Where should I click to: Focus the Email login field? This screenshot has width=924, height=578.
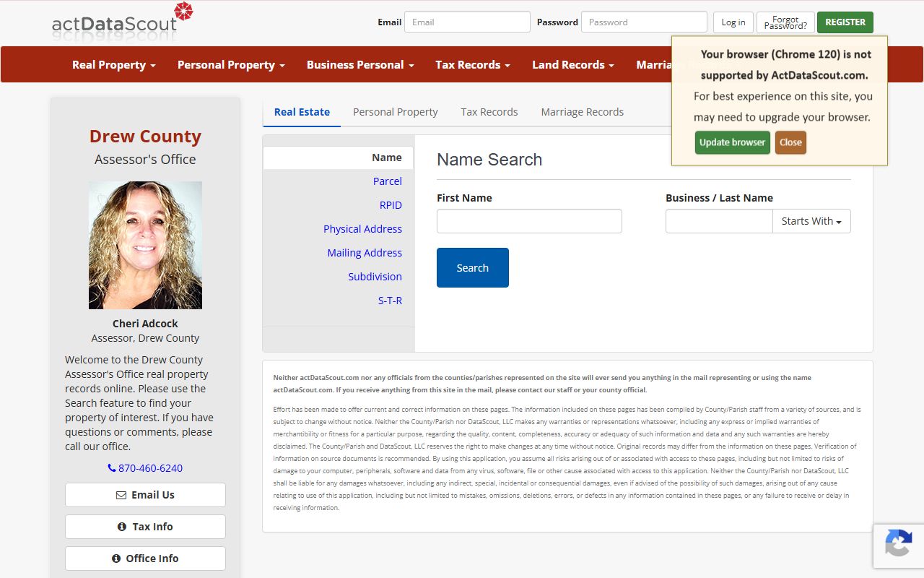click(467, 22)
